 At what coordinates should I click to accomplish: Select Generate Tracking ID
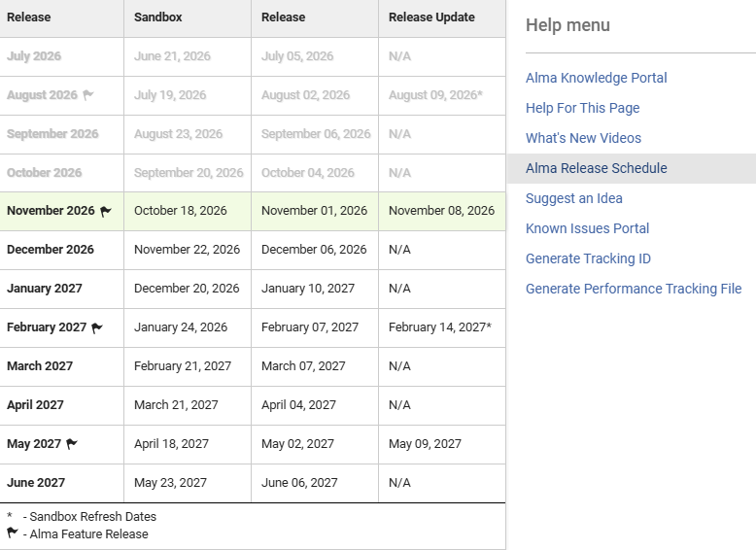(588, 258)
